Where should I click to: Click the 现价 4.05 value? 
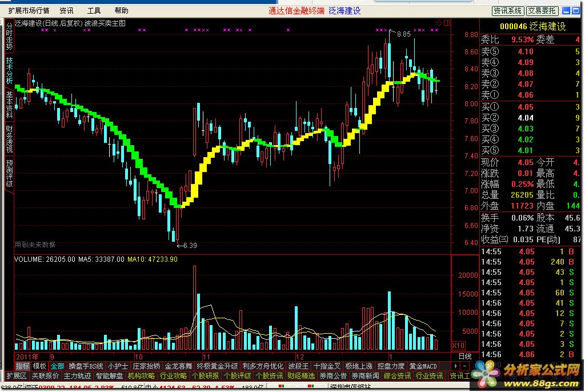(526, 162)
